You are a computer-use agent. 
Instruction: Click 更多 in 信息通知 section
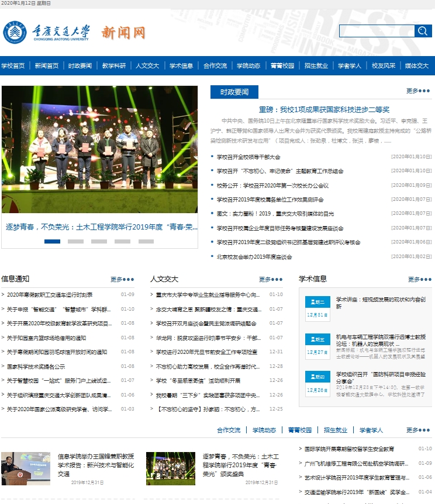[x=122, y=279]
